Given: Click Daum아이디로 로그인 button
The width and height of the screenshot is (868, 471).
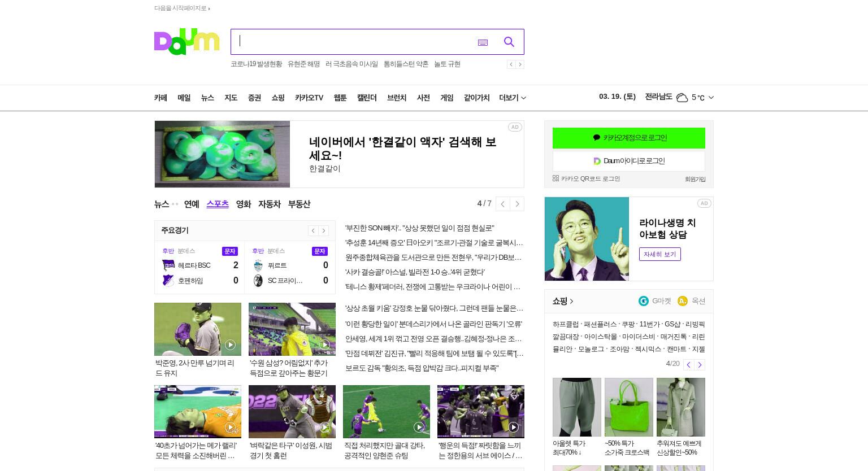Looking at the screenshot, I should (629, 161).
